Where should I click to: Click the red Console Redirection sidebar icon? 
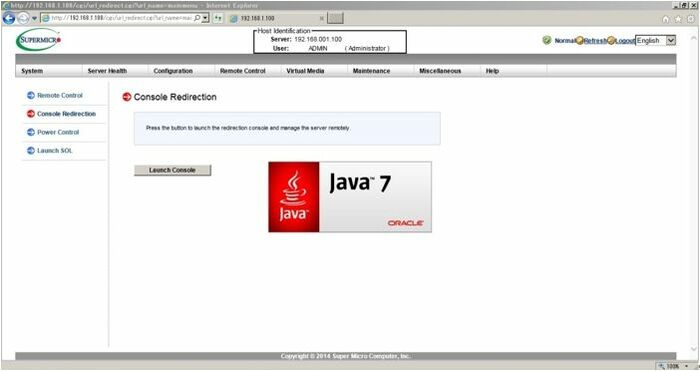[x=31, y=114]
